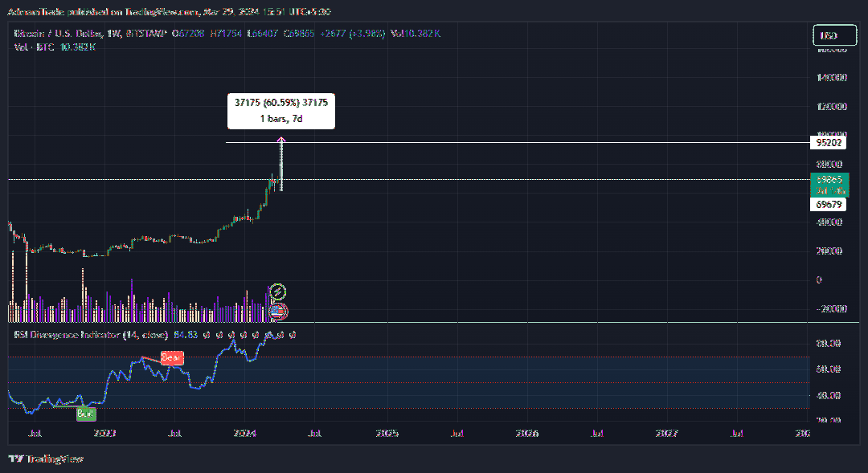Click the 37175 (60.59%) measurement tooltip

pos(281,111)
